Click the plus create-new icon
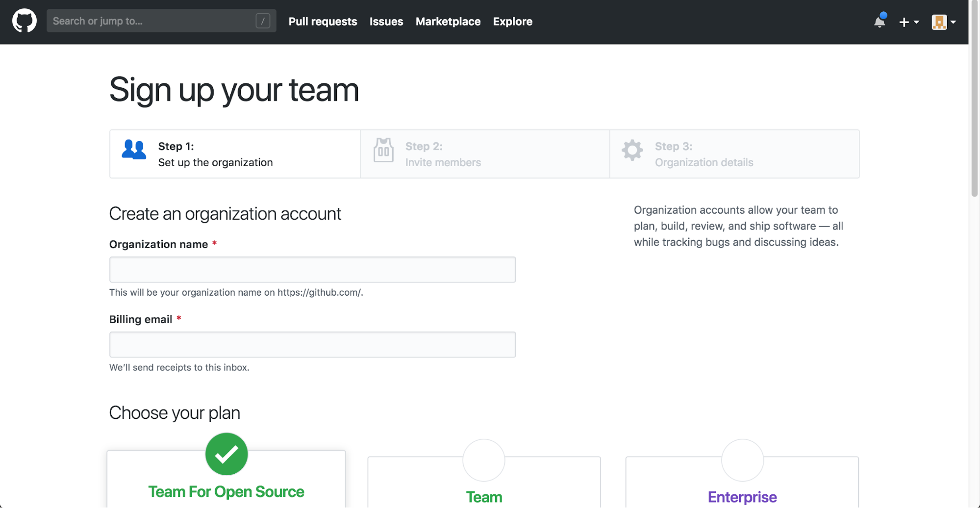Image resolution: width=980 pixels, height=508 pixels. click(x=904, y=22)
